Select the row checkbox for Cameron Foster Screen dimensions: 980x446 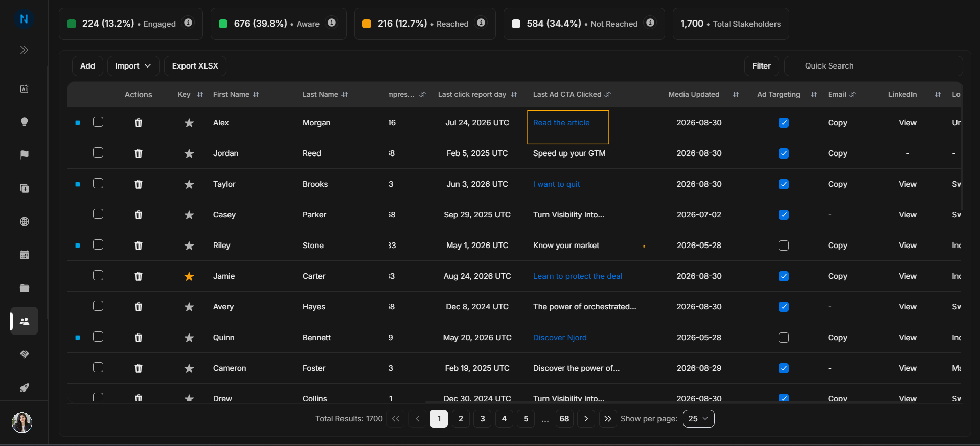(98, 367)
